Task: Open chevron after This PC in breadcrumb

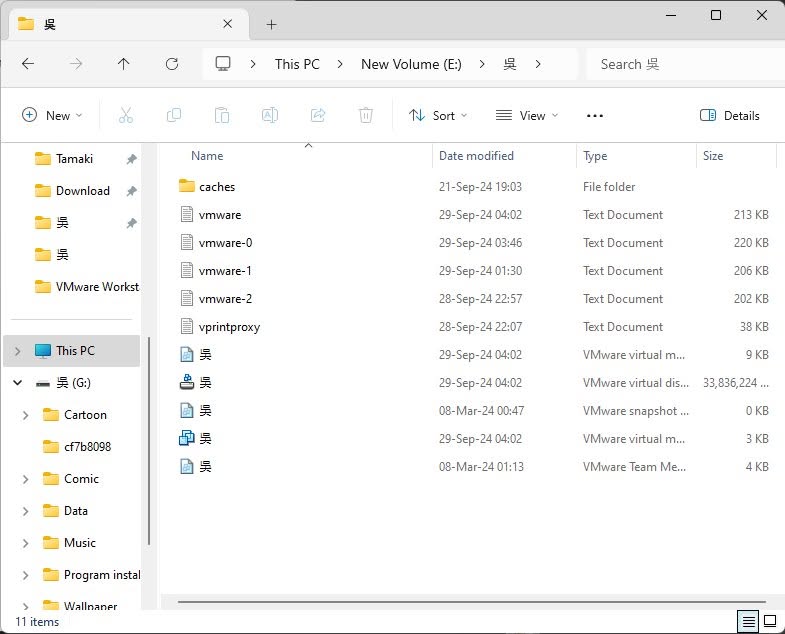Action: 340,64
